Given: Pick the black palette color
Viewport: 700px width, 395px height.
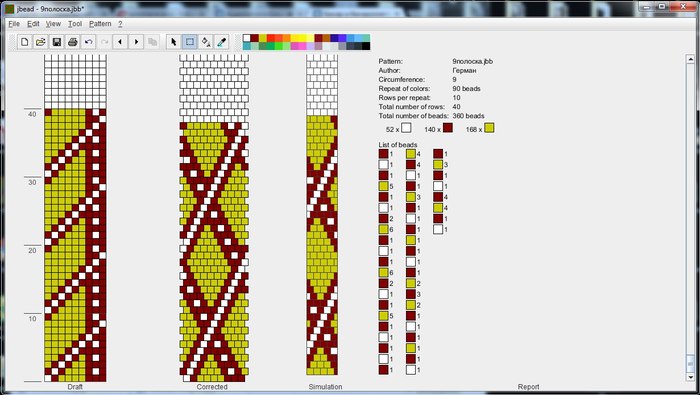Looking at the screenshot, I should coord(366,46).
